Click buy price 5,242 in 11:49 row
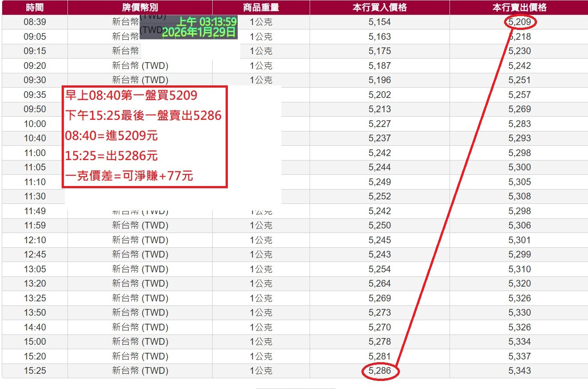The image size is (588, 389). 380,211
